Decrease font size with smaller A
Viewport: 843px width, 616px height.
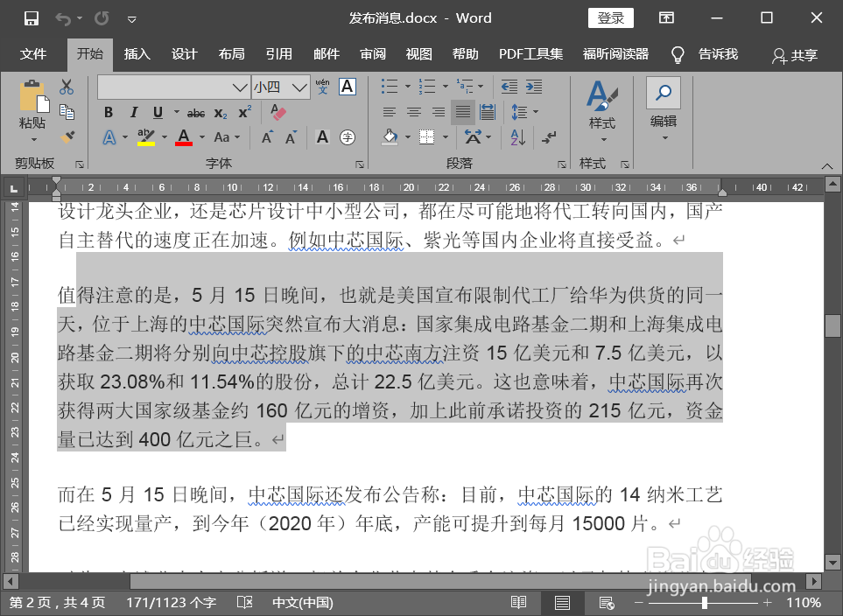(x=291, y=137)
